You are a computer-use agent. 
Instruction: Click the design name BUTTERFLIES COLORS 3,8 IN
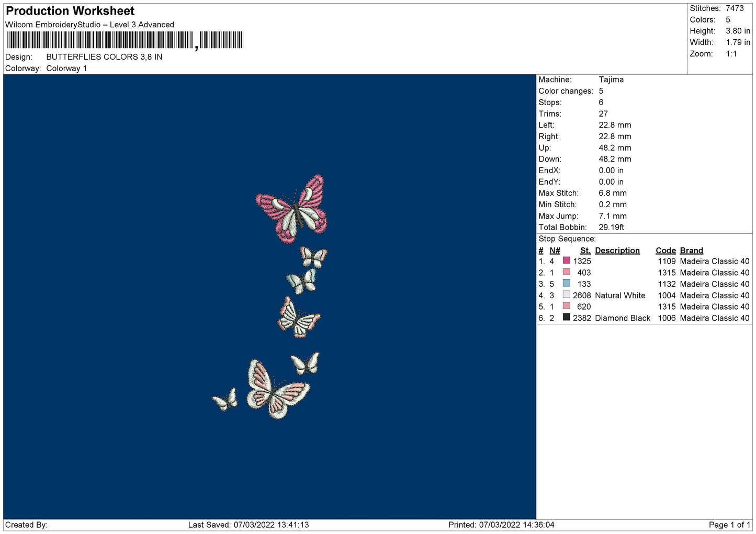(104, 57)
